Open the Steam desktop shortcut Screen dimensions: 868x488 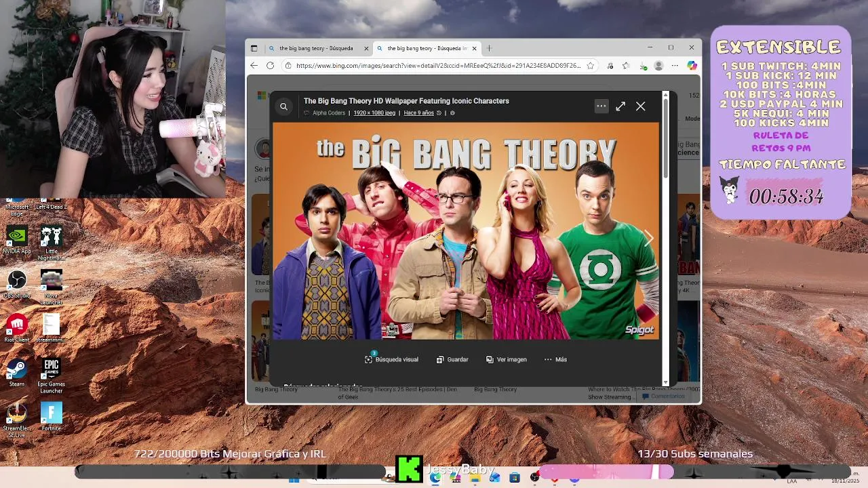17,373
